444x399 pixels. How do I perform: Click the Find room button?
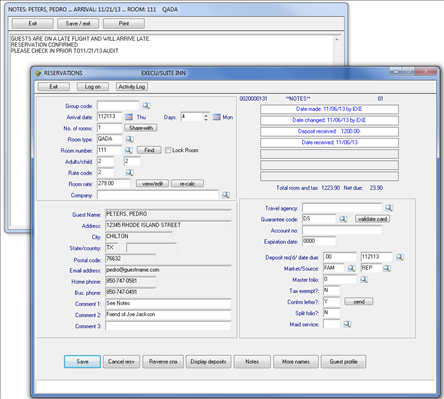point(149,150)
